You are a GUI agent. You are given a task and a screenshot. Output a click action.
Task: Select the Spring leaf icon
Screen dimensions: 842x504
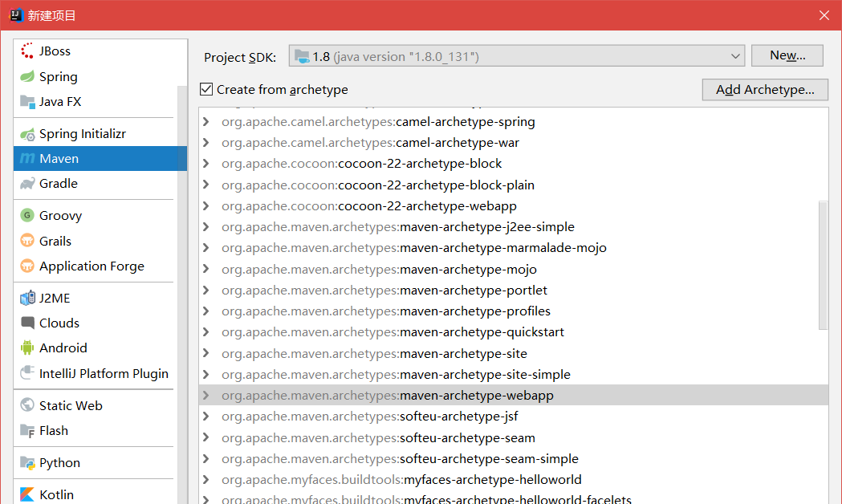click(27, 77)
